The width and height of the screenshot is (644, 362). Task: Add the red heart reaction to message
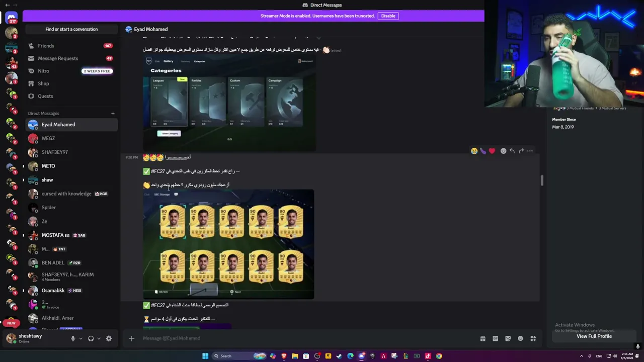click(492, 151)
